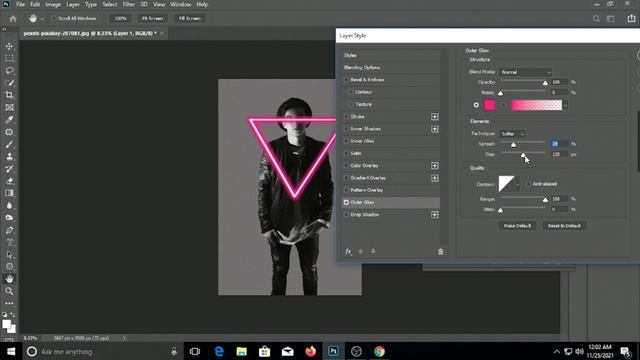The image size is (640, 360).
Task: Open the workspace switcher icon
Action: 611,18
